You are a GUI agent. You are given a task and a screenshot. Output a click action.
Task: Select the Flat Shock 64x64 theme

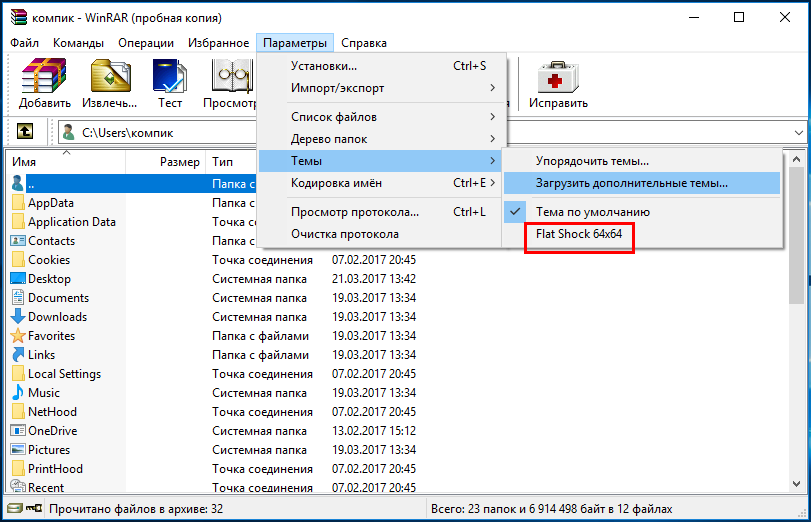coord(642,234)
